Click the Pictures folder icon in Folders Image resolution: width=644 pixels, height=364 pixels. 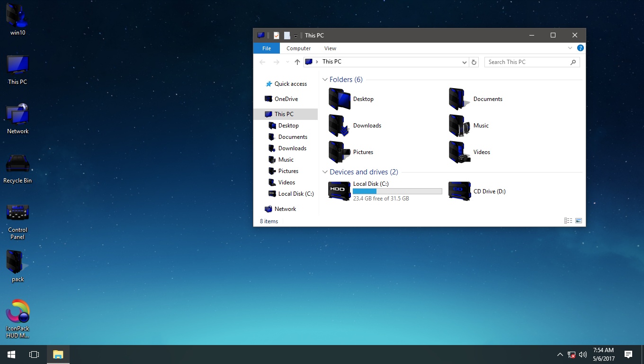tap(340, 152)
